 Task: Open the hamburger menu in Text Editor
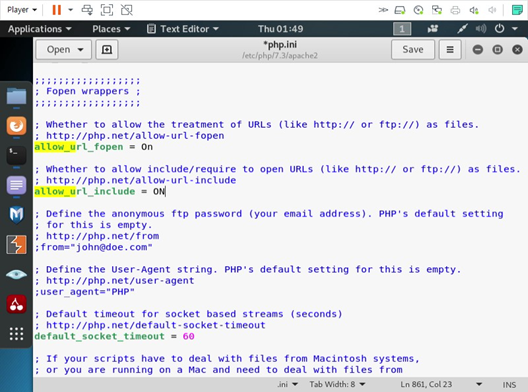(450, 50)
